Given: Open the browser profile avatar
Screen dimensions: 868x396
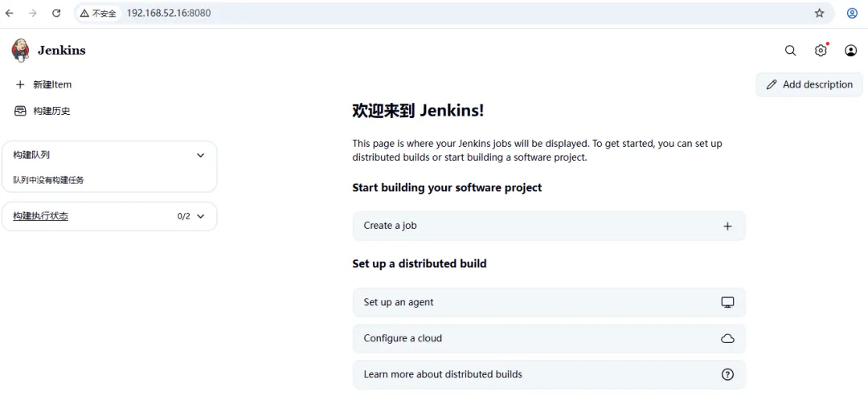Looking at the screenshot, I should 852,14.
